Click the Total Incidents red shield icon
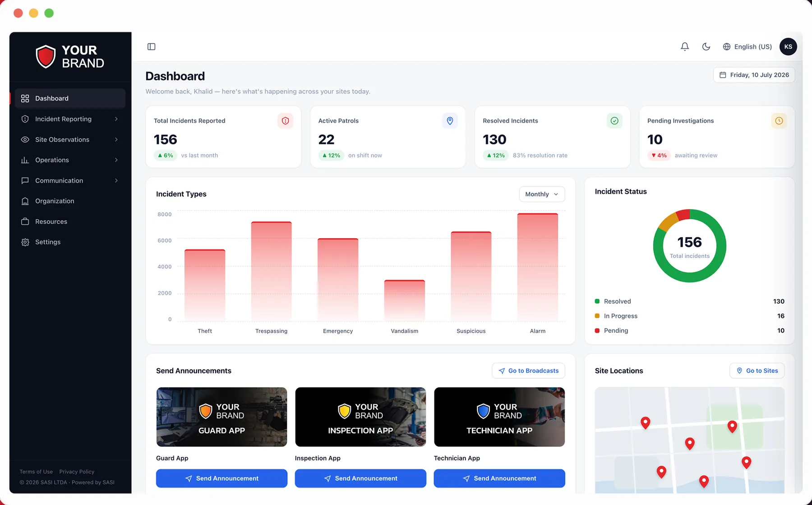Image resolution: width=812 pixels, height=505 pixels. (285, 120)
